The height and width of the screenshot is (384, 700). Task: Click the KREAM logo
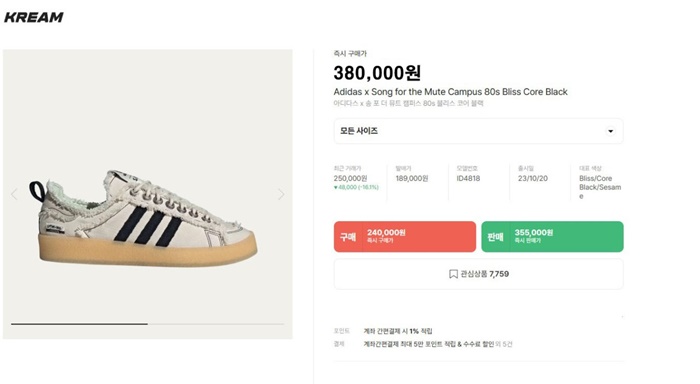click(x=33, y=17)
